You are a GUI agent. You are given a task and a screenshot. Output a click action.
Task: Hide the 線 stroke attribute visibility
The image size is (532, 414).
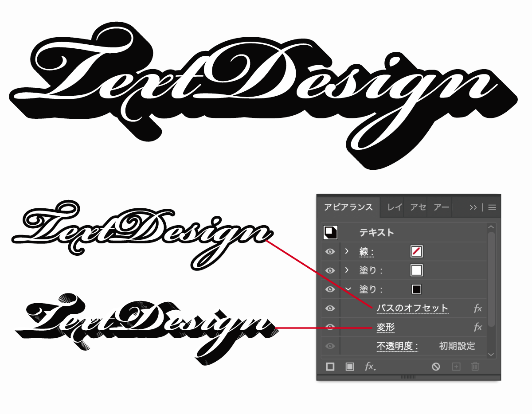[330, 251]
